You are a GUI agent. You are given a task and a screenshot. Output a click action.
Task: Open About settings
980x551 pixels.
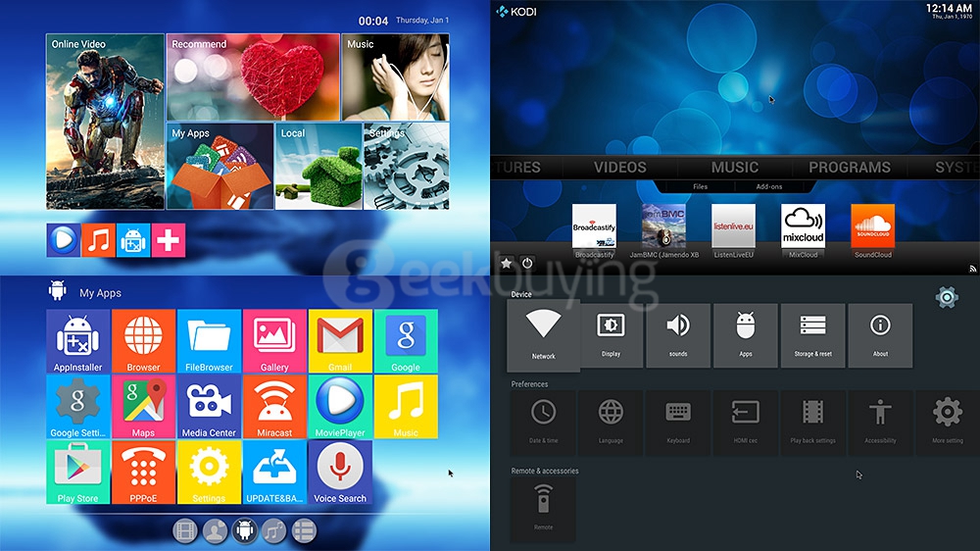881,336
